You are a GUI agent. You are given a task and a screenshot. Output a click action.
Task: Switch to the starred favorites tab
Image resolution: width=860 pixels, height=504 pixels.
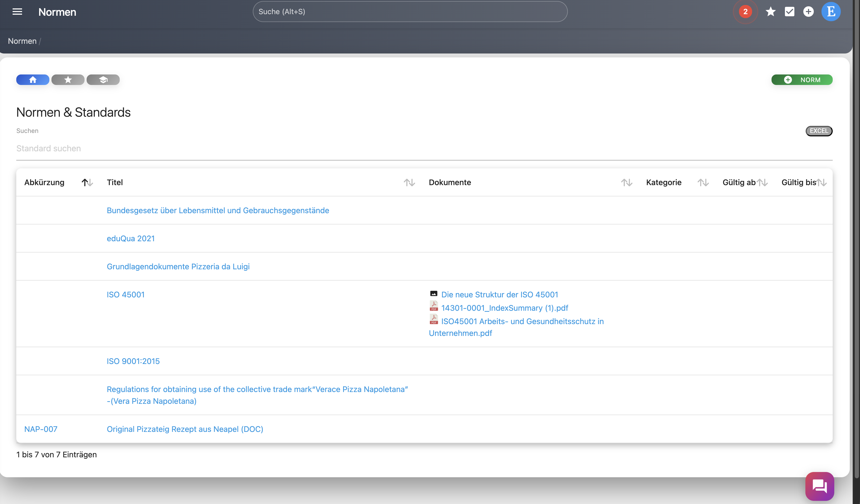pos(68,80)
